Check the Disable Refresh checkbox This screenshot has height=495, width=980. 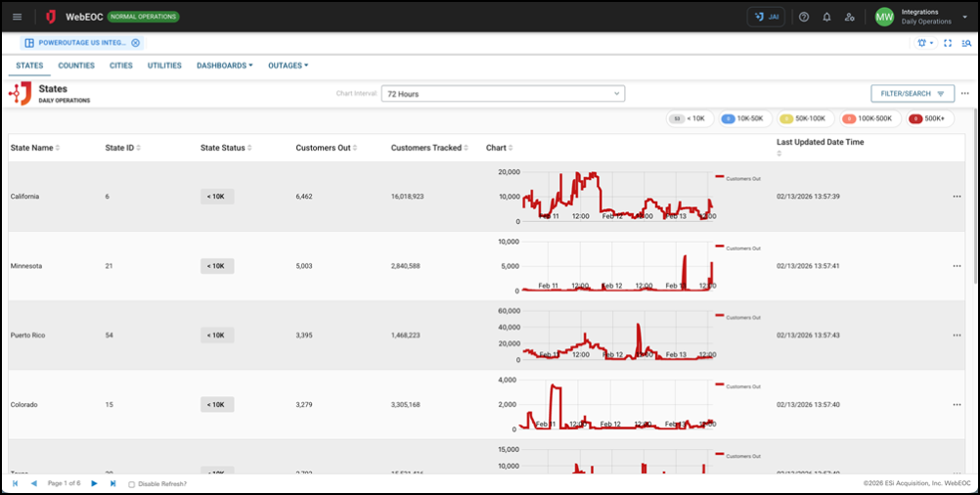click(132, 484)
